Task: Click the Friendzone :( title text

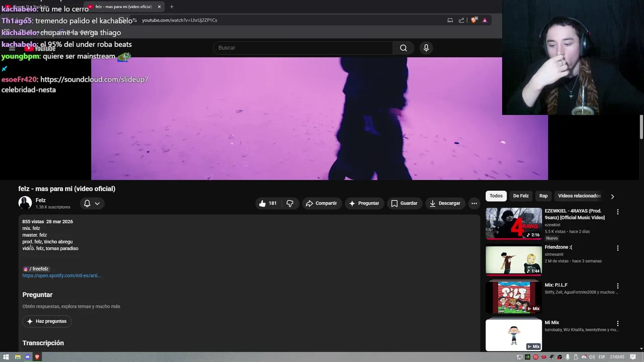Action: (x=558, y=247)
